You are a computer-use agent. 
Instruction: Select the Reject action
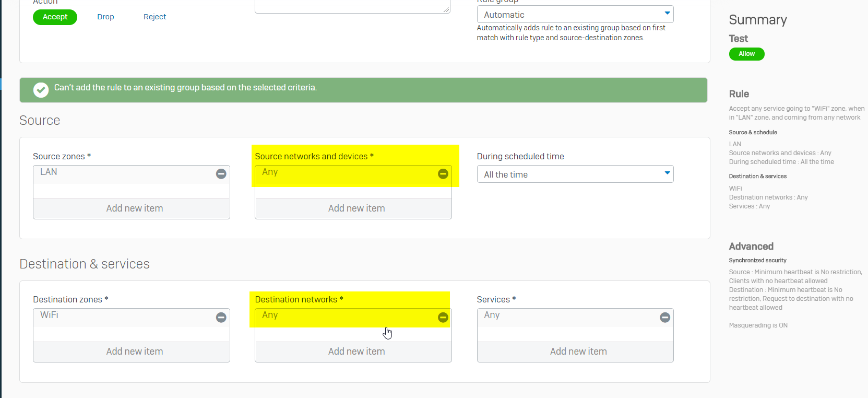tap(154, 17)
